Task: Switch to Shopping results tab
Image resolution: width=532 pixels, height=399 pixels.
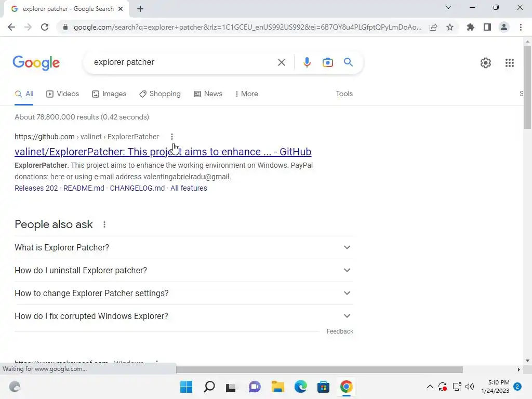Action: pyautogui.click(x=160, y=94)
